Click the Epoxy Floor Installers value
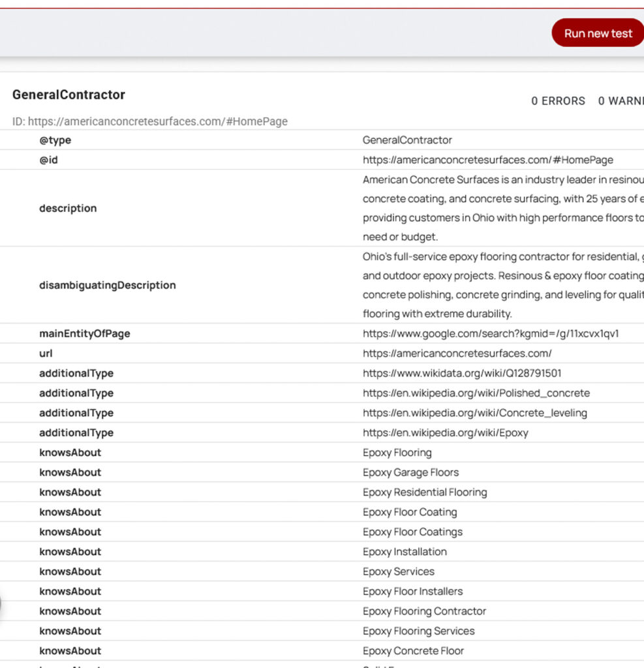644x668 pixels. [412, 591]
